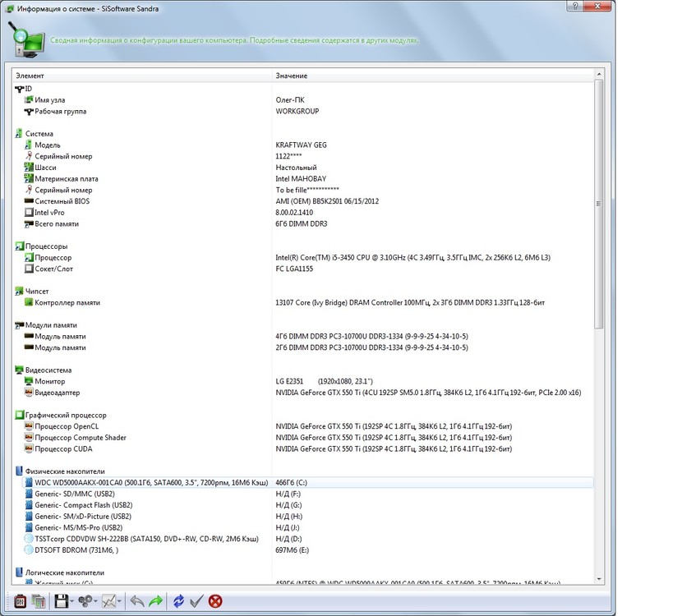Open the dropdown arrow beside gears icon

[x=95, y=602]
